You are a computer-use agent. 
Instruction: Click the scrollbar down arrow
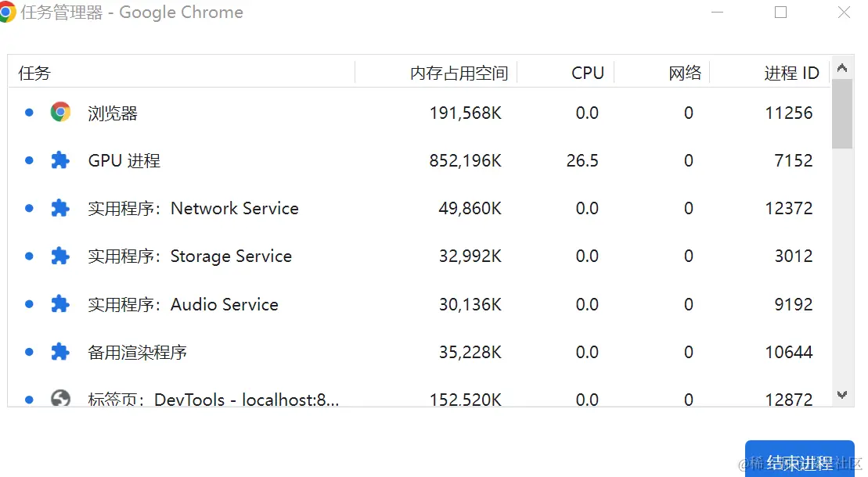pos(842,396)
